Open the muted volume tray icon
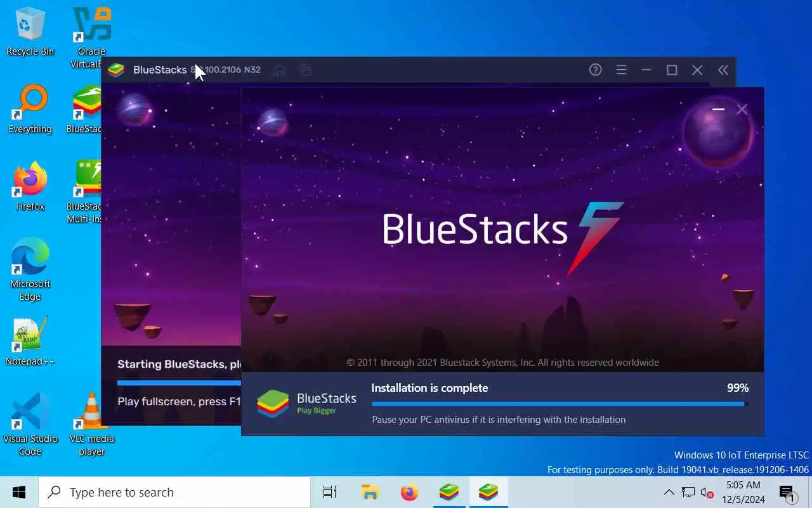 (x=707, y=492)
